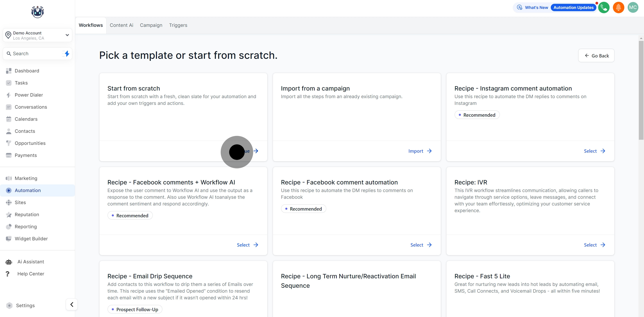Switch to the Triggers tab
Viewport: 644px width, 317px height.
[x=178, y=25]
